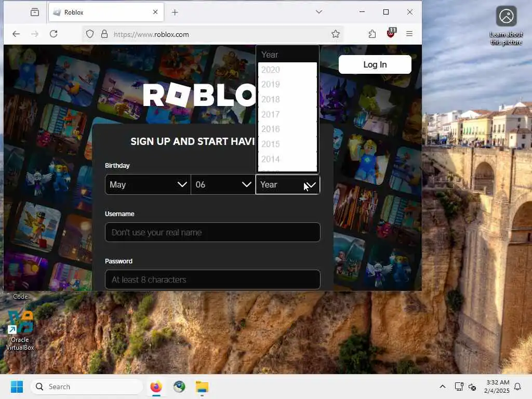Reload the Roblox page
This screenshot has height=399, width=532.
(54, 34)
